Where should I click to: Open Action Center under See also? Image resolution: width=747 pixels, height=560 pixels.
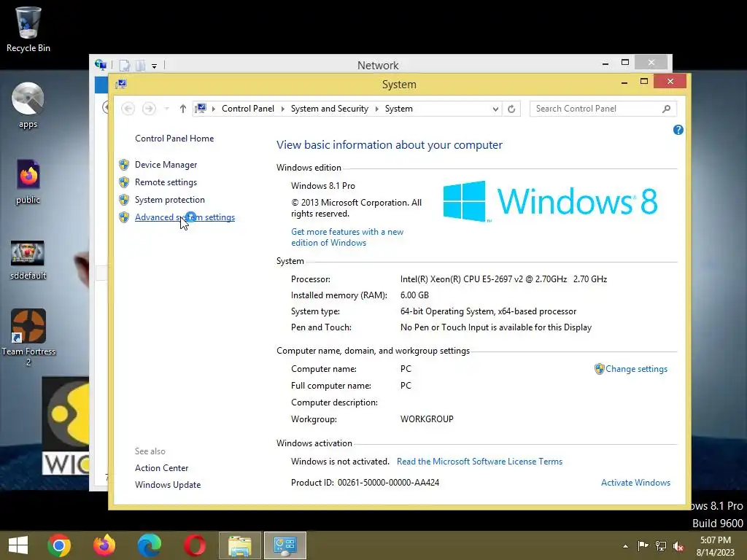click(x=161, y=468)
